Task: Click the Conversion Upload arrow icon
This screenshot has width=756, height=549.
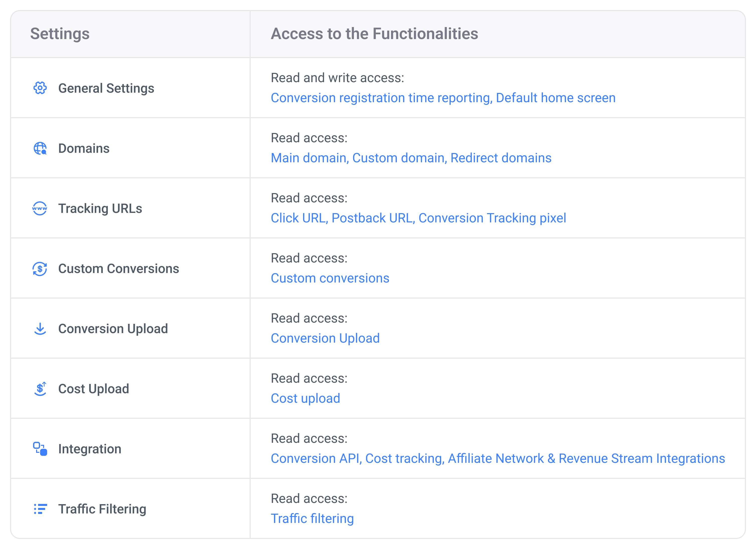Action: coord(40,329)
